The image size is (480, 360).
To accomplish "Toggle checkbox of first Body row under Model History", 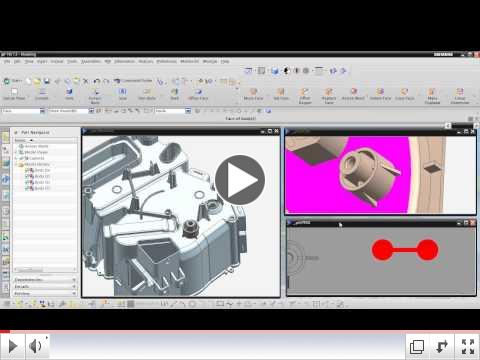I will coord(27,170).
